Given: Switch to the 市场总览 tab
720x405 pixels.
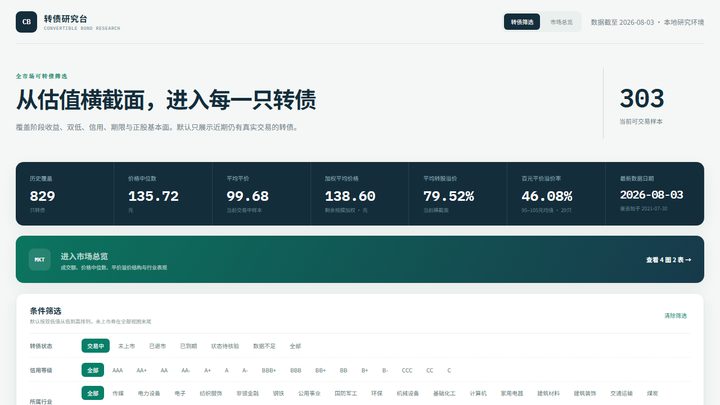Looking at the screenshot, I should tap(561, 22).
